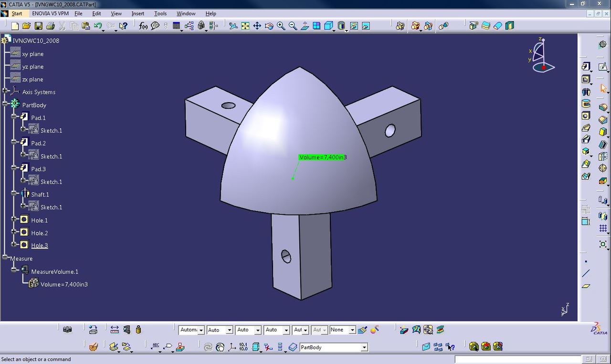
Task: Click the Measure Inertia weight icon
Action: [138, 330]
